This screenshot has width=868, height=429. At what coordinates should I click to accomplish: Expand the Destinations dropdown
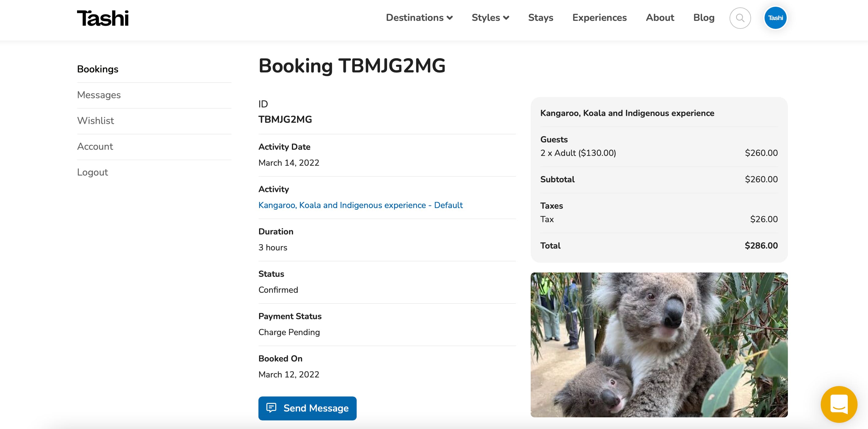[x=419, y=17]
